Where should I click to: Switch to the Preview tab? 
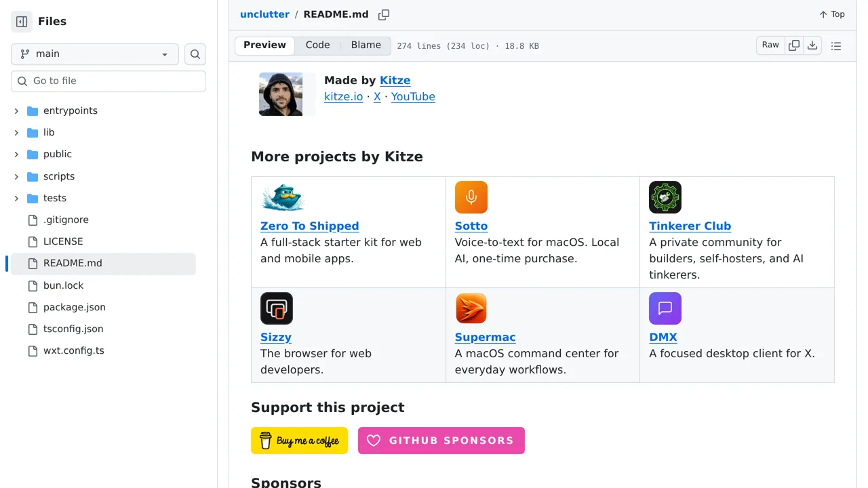(264, 45)
